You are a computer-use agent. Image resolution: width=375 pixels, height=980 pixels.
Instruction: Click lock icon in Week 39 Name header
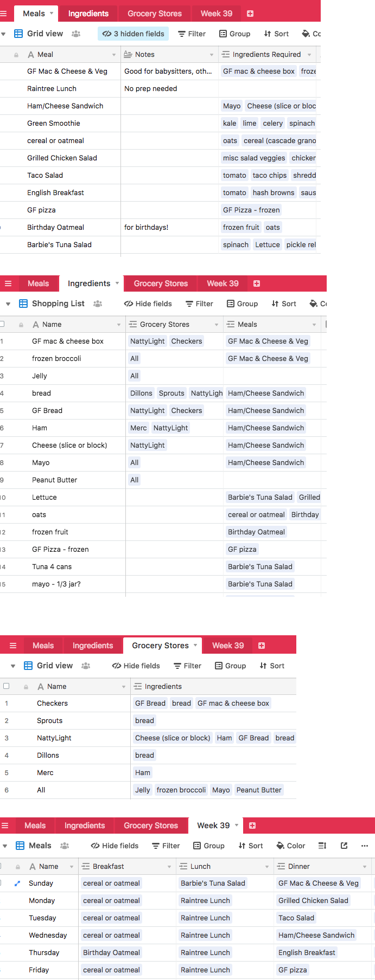[x=18, y=867]
